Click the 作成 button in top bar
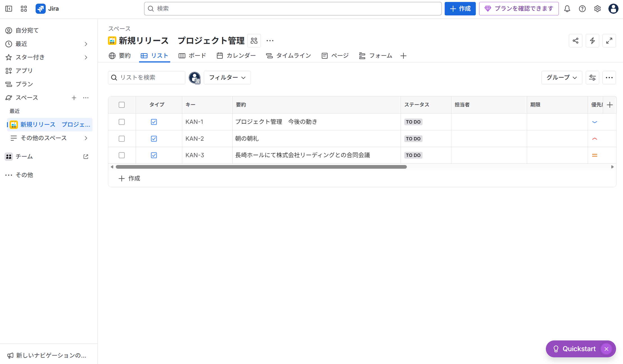This screenshot has height=364, width=623. [460, 9]
